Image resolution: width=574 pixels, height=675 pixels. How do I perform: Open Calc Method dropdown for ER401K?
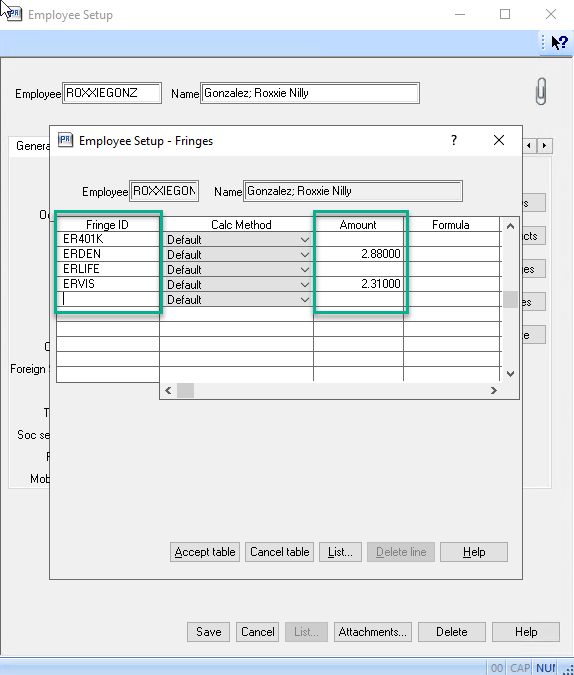click(x=305, y=239)
